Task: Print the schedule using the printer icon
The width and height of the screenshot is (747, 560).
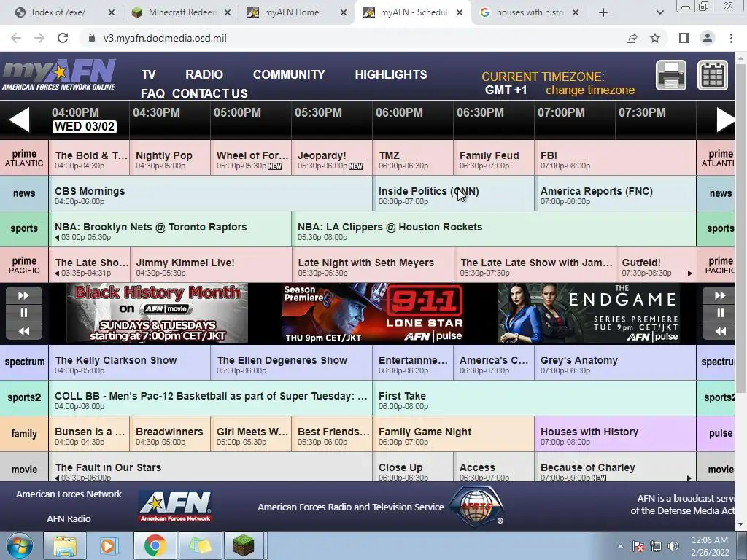Action: pyautogui.click(x=671, y=75)
